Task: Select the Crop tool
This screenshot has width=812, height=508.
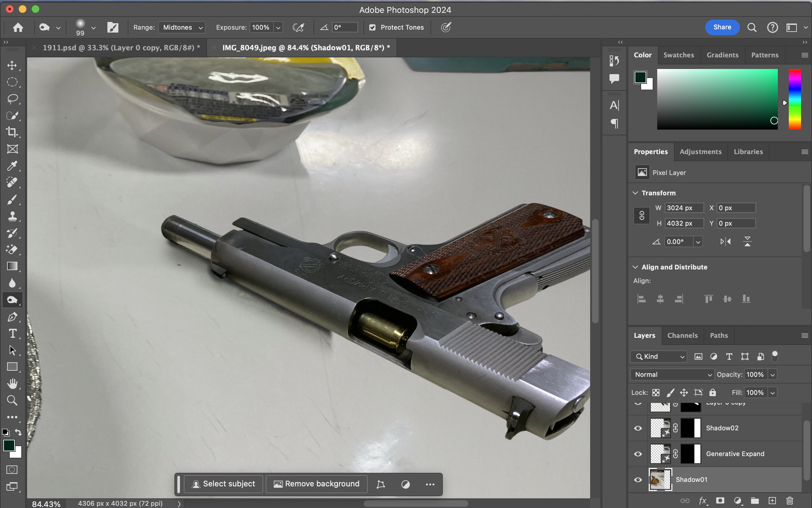Action: point(12,132)
